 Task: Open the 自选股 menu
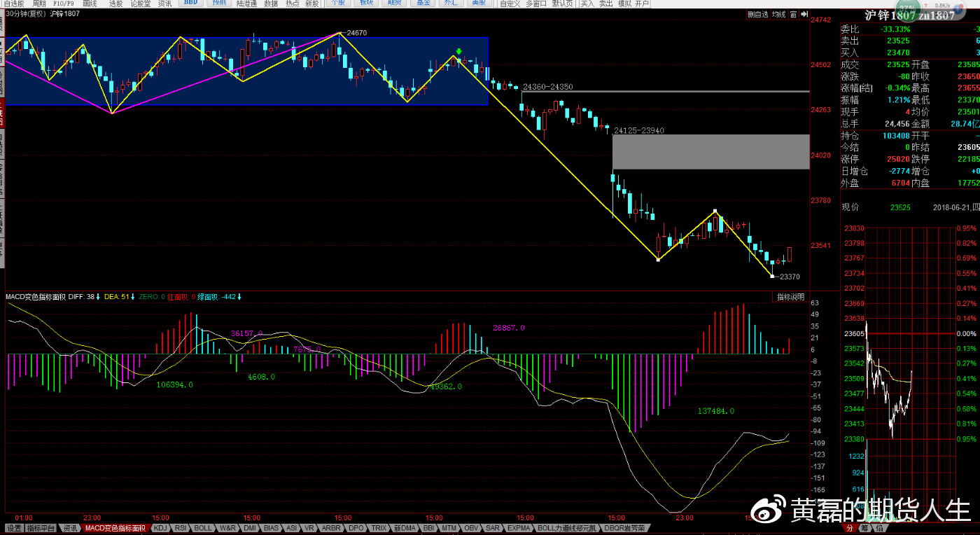click(13, 4)
